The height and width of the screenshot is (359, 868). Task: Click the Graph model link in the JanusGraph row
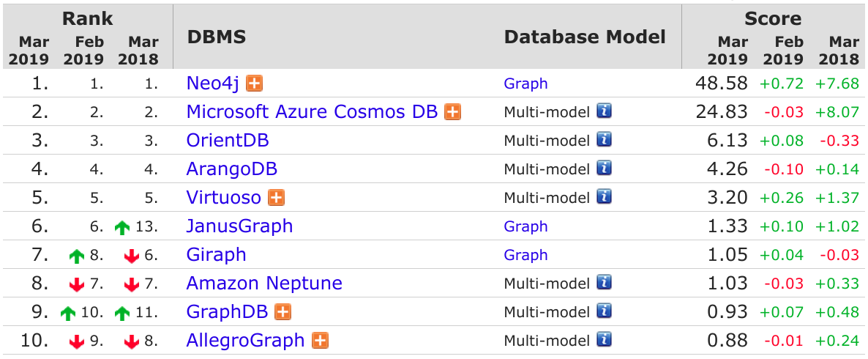click(x=525, y=226)
